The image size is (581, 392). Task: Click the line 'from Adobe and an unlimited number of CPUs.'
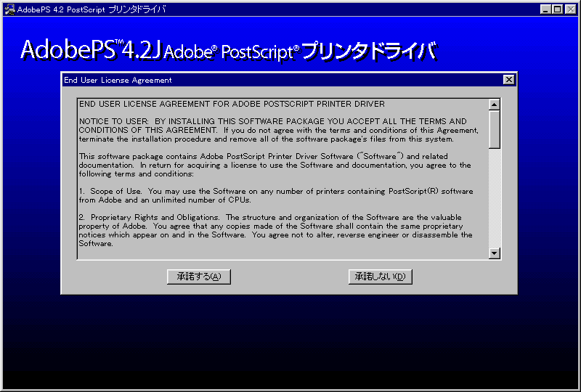(x=165, y=200)
